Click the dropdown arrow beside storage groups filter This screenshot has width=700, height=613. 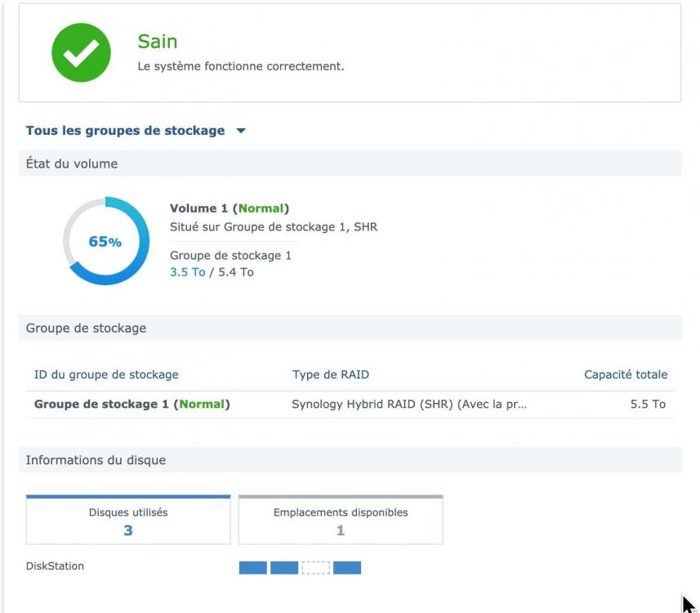click(241, 131)
